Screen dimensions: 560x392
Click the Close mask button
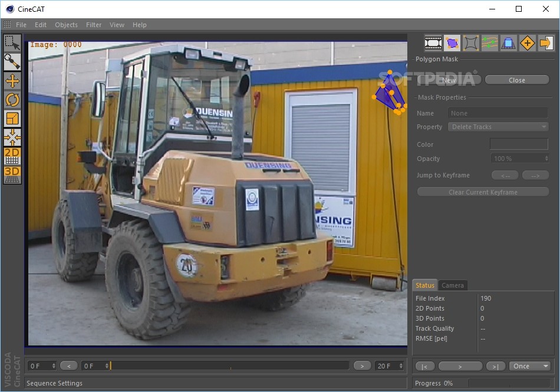coord(517,80)
